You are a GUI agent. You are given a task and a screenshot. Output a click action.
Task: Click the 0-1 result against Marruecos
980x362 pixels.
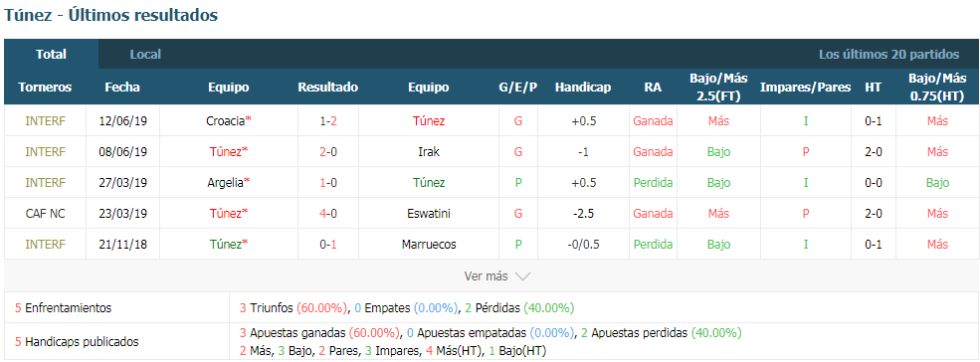[328, 245]
